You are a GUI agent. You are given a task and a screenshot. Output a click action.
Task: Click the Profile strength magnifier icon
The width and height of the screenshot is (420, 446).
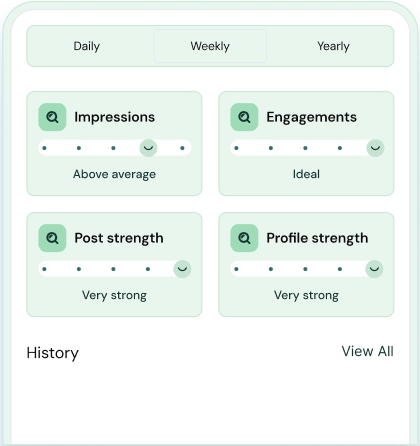[244, 238]
